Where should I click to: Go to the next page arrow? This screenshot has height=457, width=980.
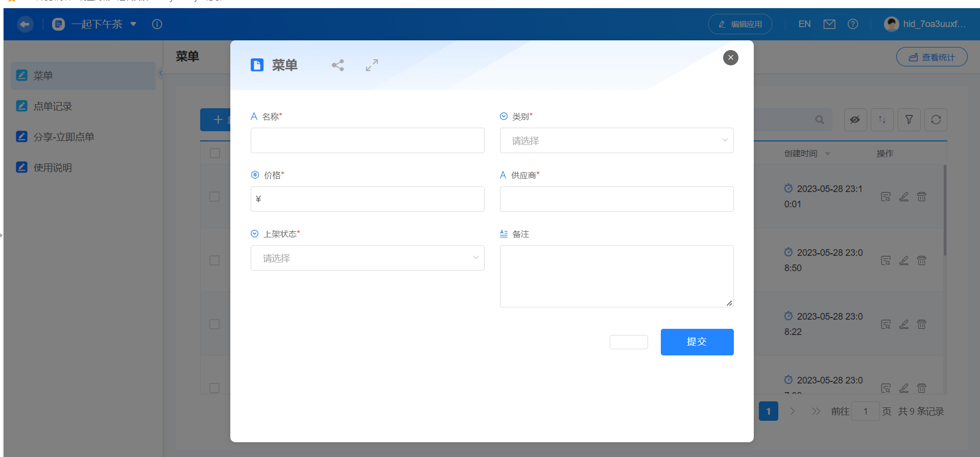[x=792, y=411]
